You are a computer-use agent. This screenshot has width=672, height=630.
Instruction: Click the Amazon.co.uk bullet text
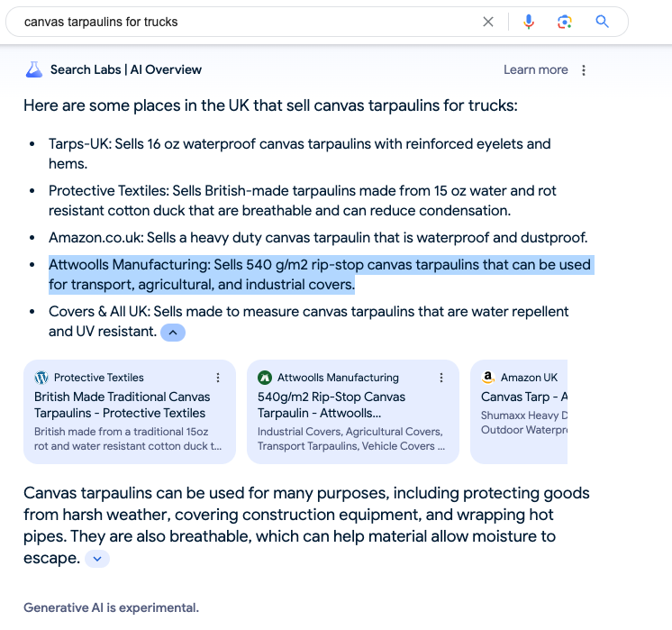[x=318, y=237]
